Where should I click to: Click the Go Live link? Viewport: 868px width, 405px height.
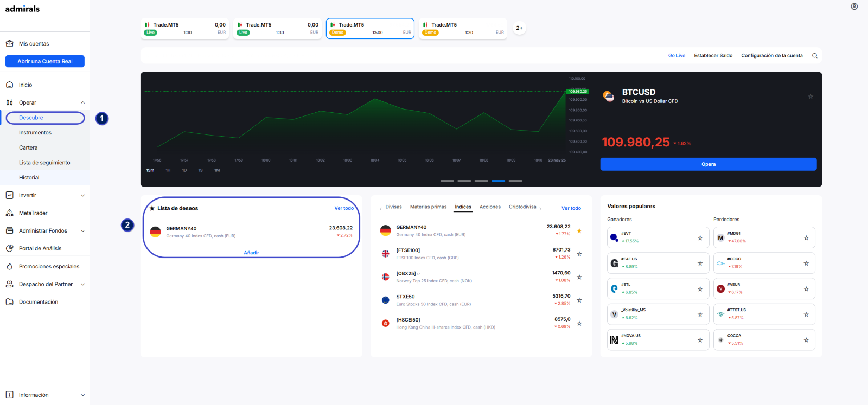click(676, 56)
